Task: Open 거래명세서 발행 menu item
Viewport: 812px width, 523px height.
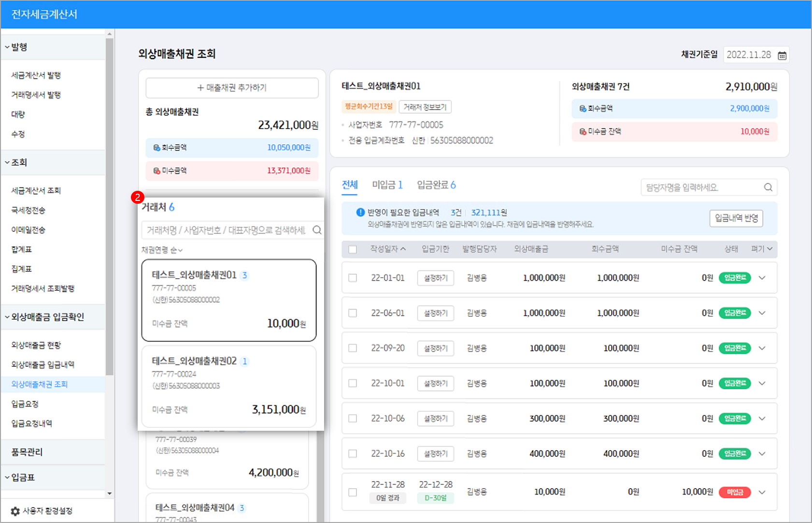Action: click(36, 95)
